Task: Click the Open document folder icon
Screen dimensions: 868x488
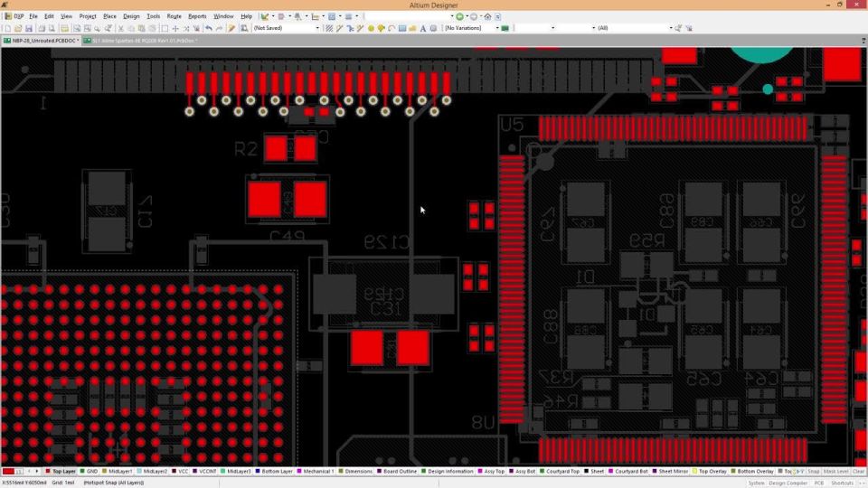Action: point(18,28)
